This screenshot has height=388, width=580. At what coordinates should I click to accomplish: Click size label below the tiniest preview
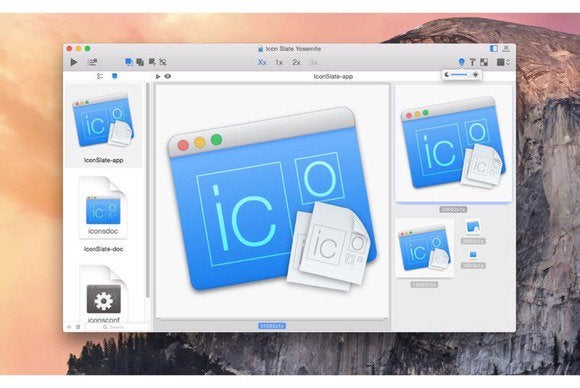[x=473, y=266]
